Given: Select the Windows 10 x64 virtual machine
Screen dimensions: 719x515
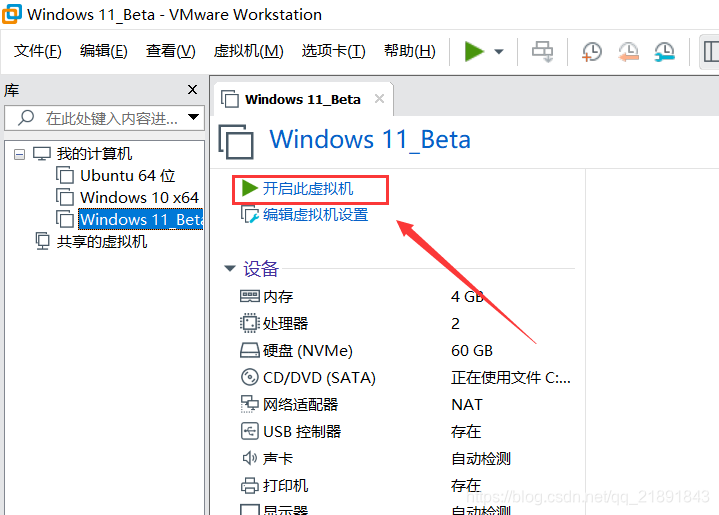Looking at the screenshot, I should [x=139, y=198].
